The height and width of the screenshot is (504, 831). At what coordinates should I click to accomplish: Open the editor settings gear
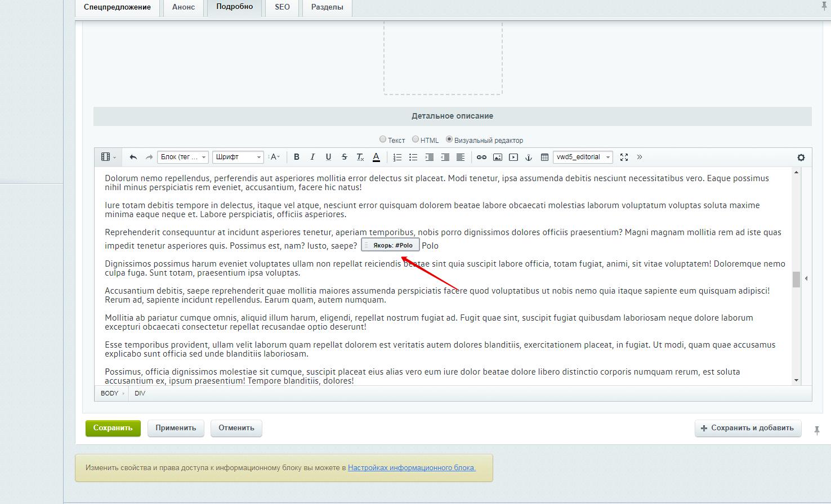click(x=801, y=157)
